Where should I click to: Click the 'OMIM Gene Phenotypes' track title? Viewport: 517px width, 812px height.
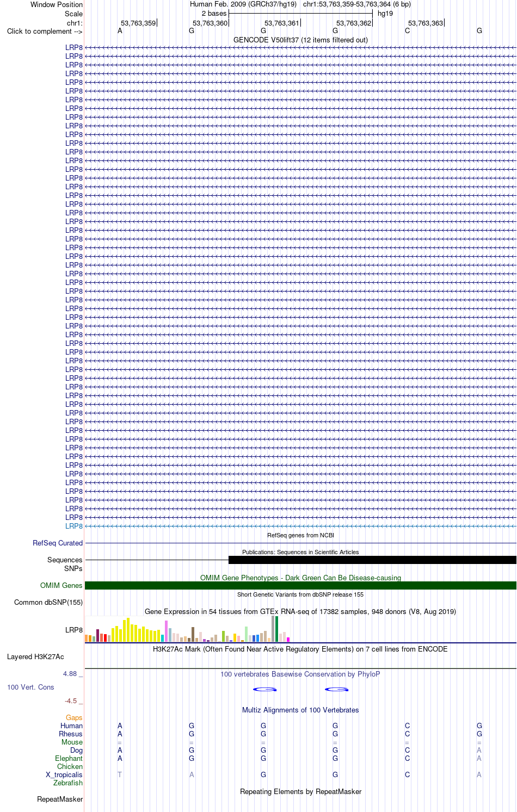coord(300,578)
